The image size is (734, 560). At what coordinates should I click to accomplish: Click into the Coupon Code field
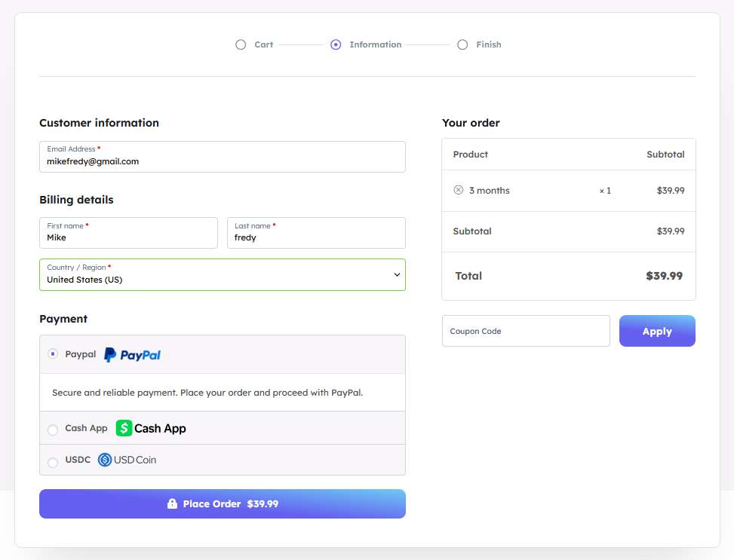click(x=526, y=332)
